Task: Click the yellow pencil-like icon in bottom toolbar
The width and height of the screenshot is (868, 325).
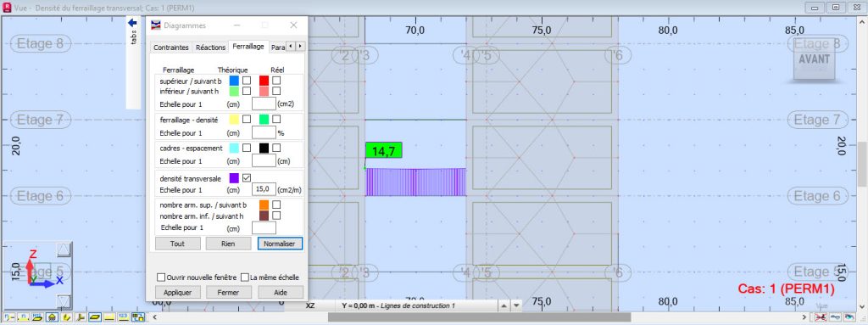Action: point(66,317)
